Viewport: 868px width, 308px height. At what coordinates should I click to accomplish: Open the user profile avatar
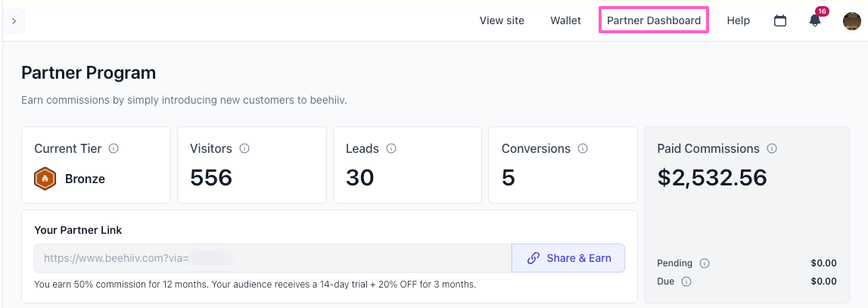pos(852,21)
